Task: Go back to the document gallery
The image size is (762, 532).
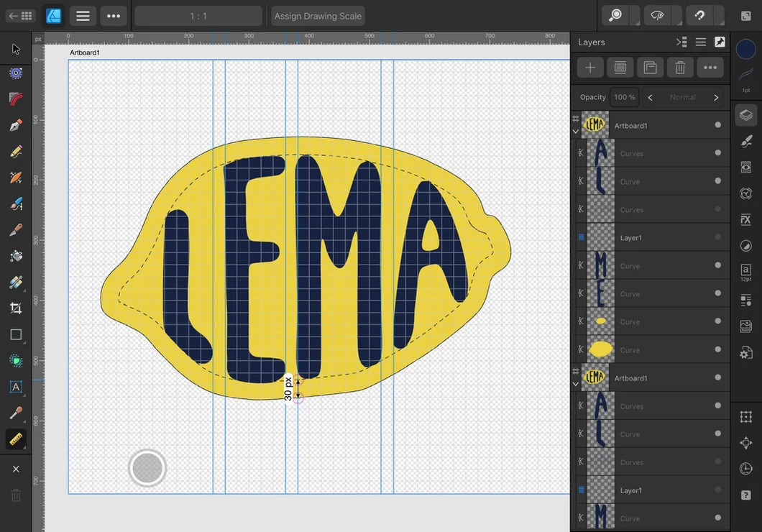Action: tap(20, 16)
